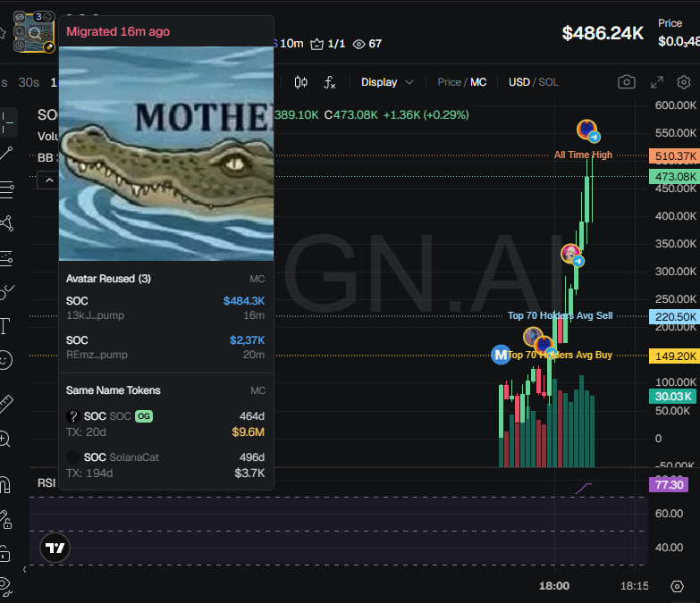700x603 pixels.
Task: Click the 30.03K volume axis label
Action: [672, 397]
